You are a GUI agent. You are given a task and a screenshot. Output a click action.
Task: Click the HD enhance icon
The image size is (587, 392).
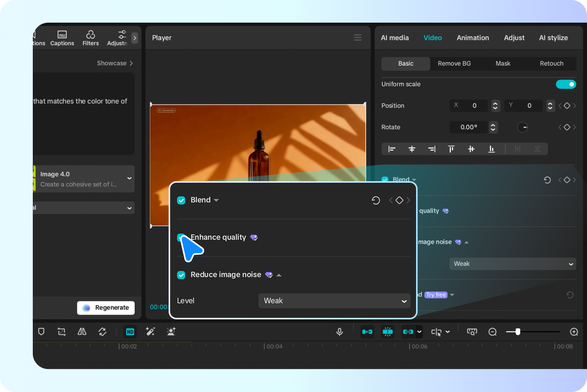pos(130,332)
